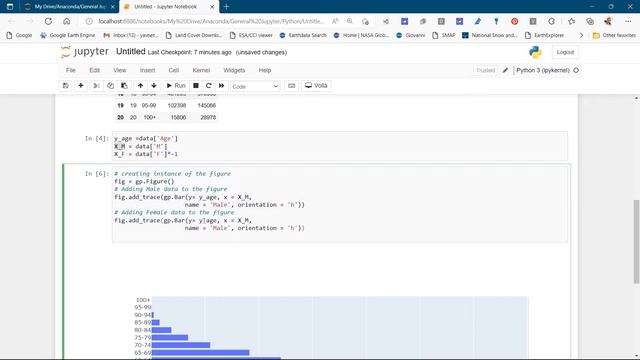Click the 70-74 bar in the chart
The height and width of the screenshot is (360, 640).
(x=181, y=345)
